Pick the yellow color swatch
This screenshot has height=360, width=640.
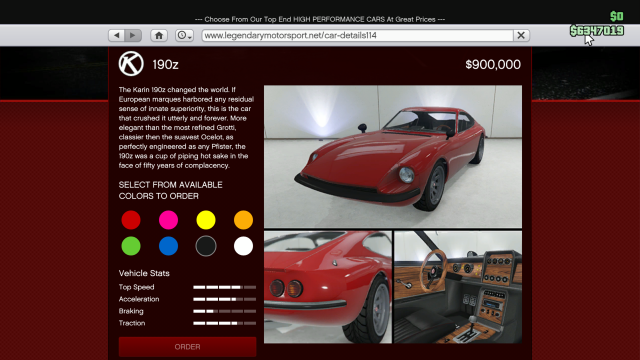tap(206, 220)
